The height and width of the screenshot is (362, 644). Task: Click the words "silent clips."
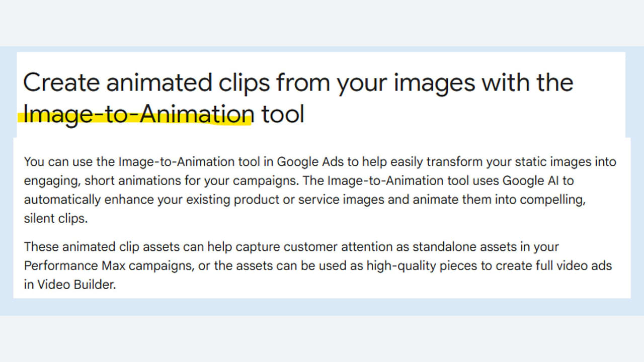[56, 219]
